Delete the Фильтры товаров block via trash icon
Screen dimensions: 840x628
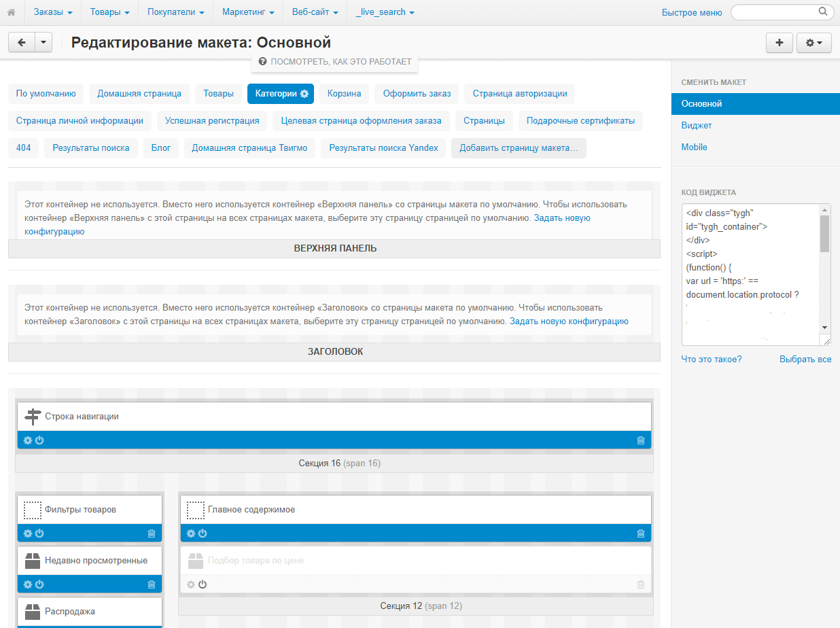(x=152, y=533)
